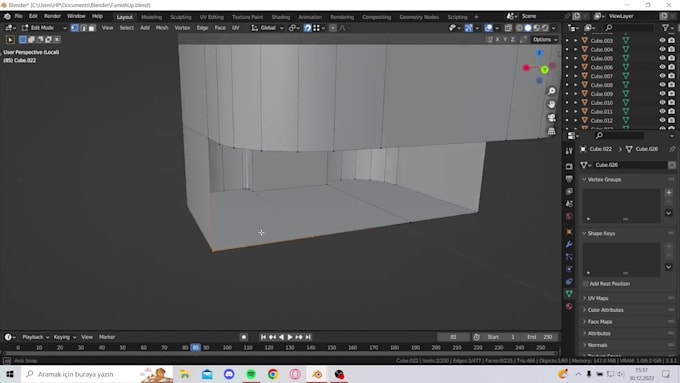The height and width of the screenshot is (383, 680).
Task: Open the Mesh menu in viewport header
Action: (162, 28)
